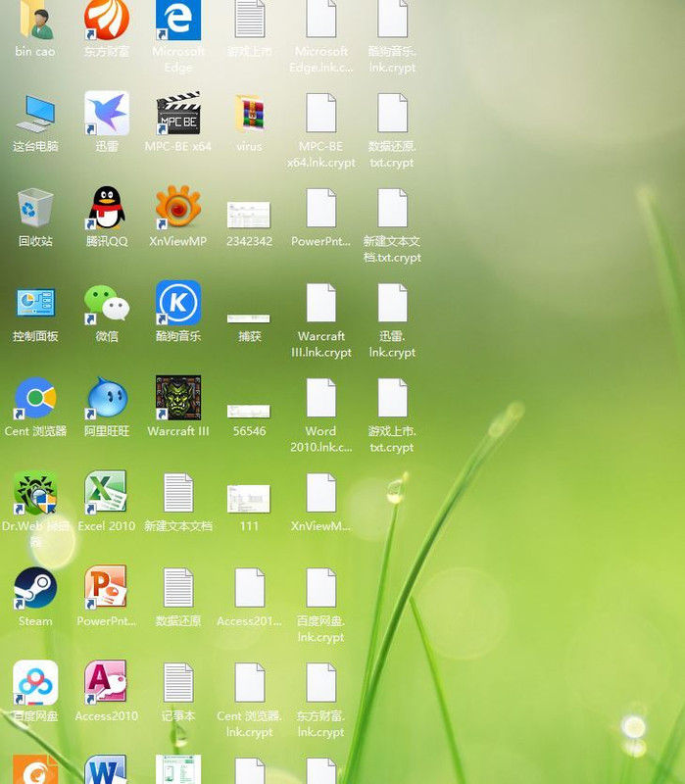Launch 东方财富 shortcut icon
685x784 pixels.
pyautogui.click(x=107, y=20)
